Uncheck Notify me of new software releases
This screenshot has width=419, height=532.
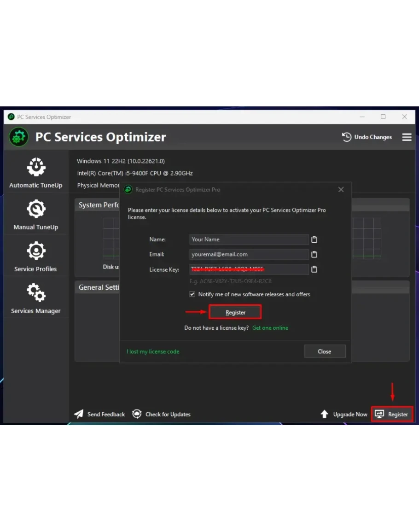192,294
